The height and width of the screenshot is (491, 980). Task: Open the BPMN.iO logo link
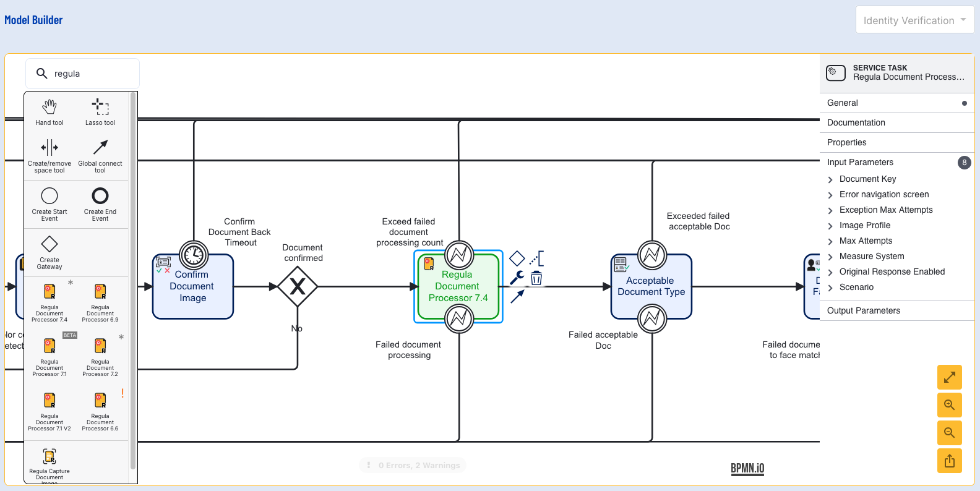[747, 468]
